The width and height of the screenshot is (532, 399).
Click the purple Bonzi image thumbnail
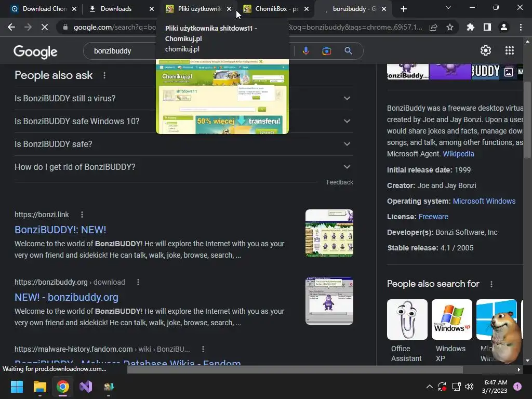tap(450, 72)
